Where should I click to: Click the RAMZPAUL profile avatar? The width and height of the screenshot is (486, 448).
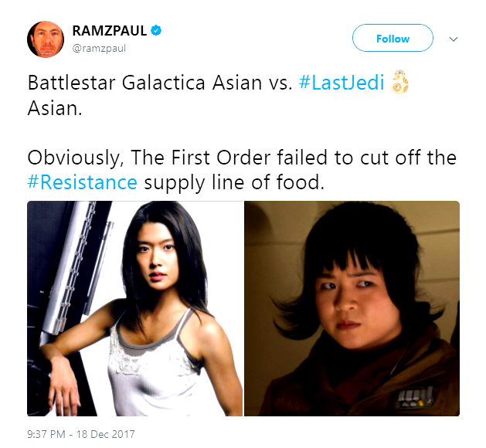tap(46, 39)
